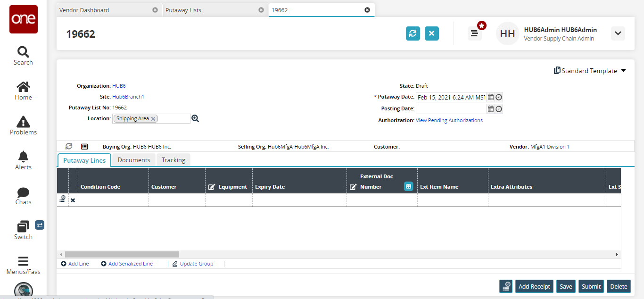
Task: Click the Putaway Date field
Action: point(451,97)
